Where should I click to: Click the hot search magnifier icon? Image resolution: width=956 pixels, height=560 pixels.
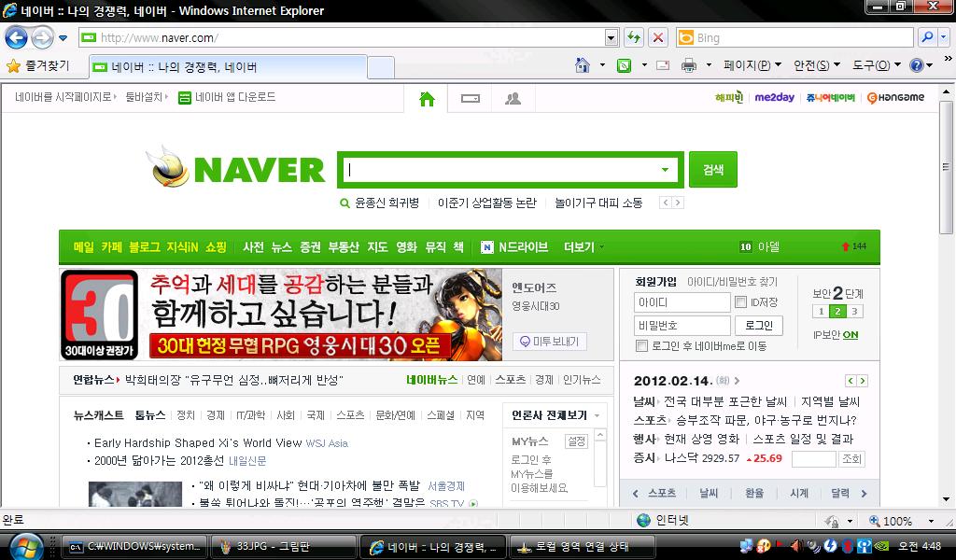(x=345, y=203)
